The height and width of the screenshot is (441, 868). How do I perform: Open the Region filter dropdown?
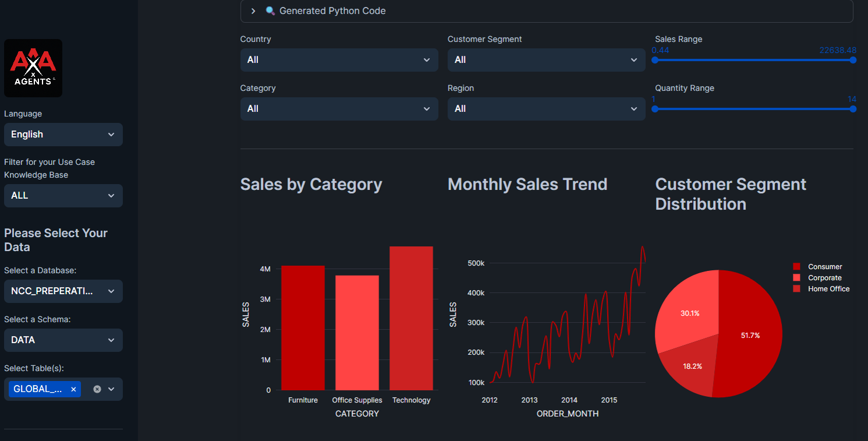(x=546, y=109)
